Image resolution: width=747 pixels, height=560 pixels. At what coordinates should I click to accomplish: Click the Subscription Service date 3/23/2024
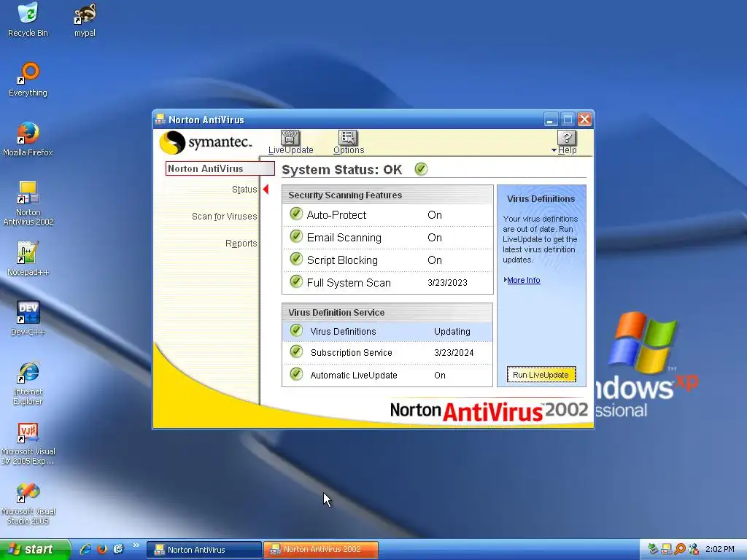(454, 353)
